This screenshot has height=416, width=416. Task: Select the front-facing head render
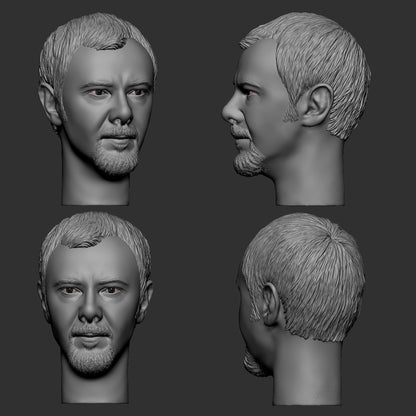tap(95, 307)
